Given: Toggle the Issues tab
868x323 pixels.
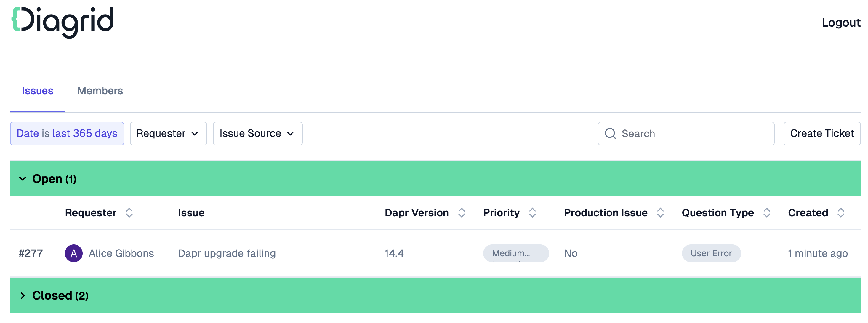Looking at the screenshot, I should coord(37,90).
